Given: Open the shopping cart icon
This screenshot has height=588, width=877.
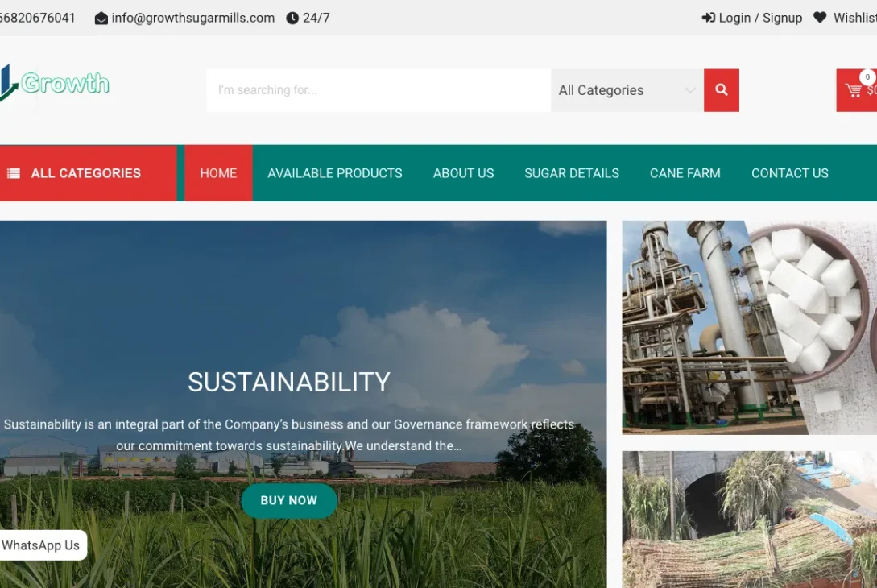Looking at the screenshot, I should pos(855,89).
